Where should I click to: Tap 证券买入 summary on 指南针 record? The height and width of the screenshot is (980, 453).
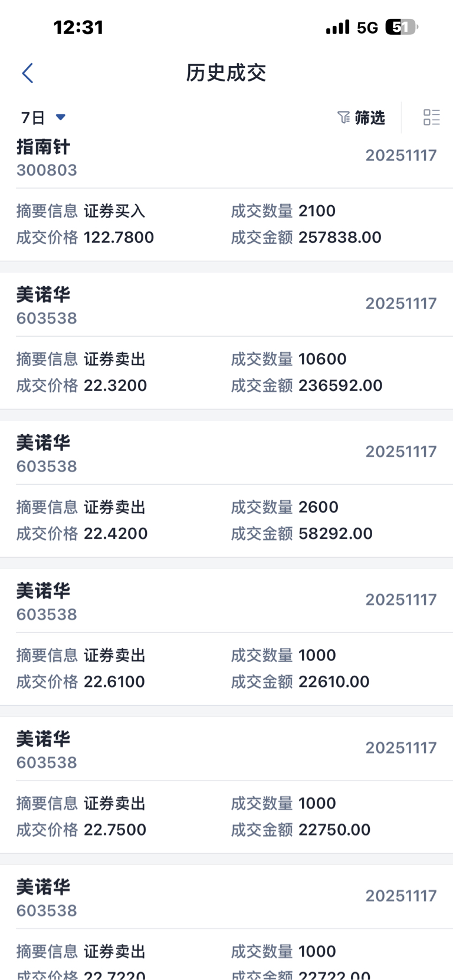114,211
